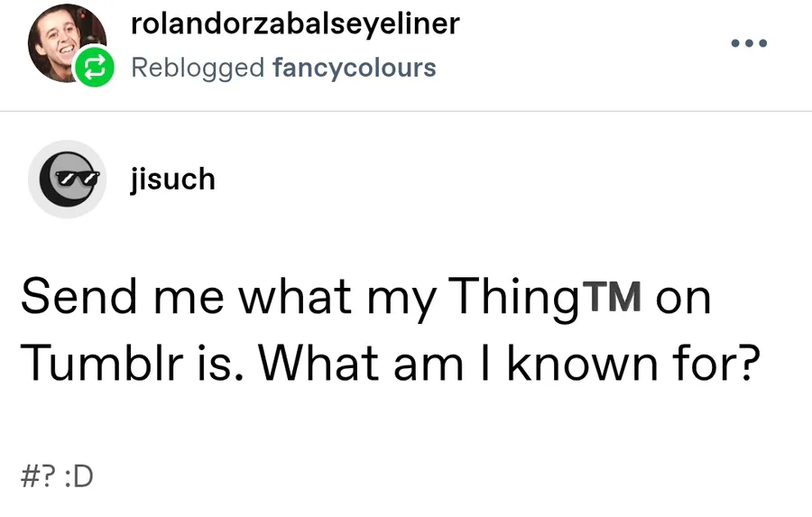The height and width of the screenshot is (517, 812).
Task: Go to jisuch's blog via username
Action: click(x=172, y=179)
